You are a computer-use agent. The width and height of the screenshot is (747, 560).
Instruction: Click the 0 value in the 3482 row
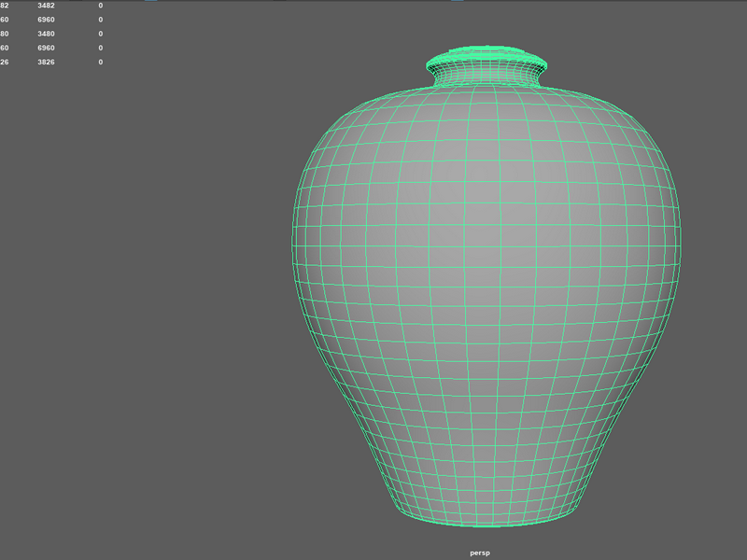101,6
